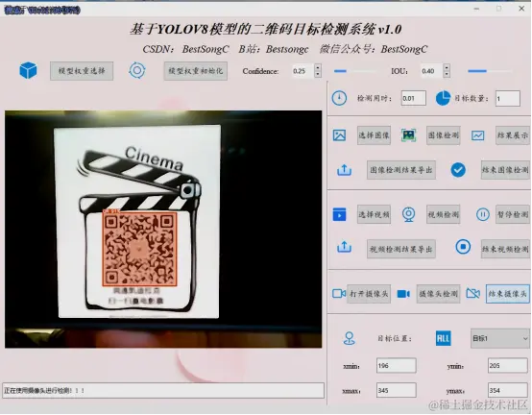Click the status message text box

[x=163, y=391]
